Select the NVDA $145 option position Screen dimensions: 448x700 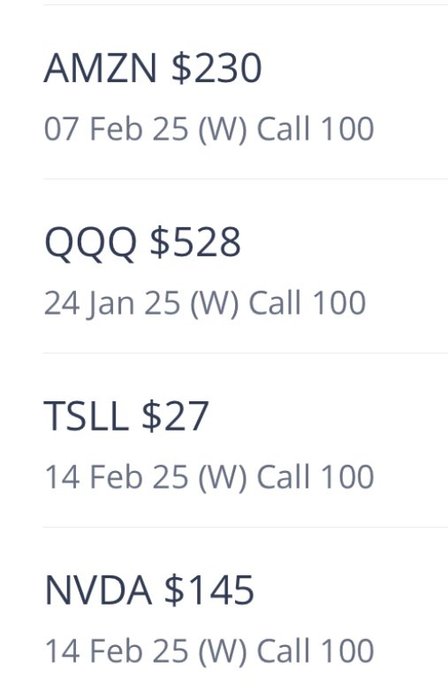tap(245, 614)
